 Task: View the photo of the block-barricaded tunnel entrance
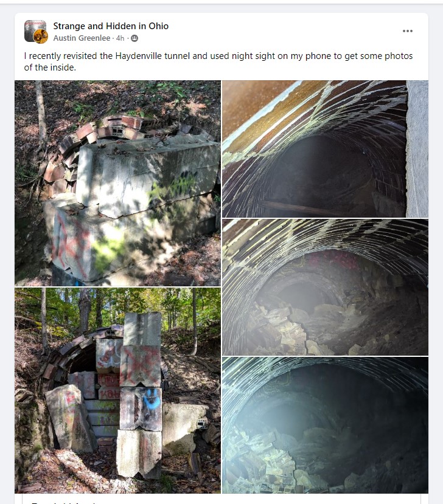click(117, 390)
